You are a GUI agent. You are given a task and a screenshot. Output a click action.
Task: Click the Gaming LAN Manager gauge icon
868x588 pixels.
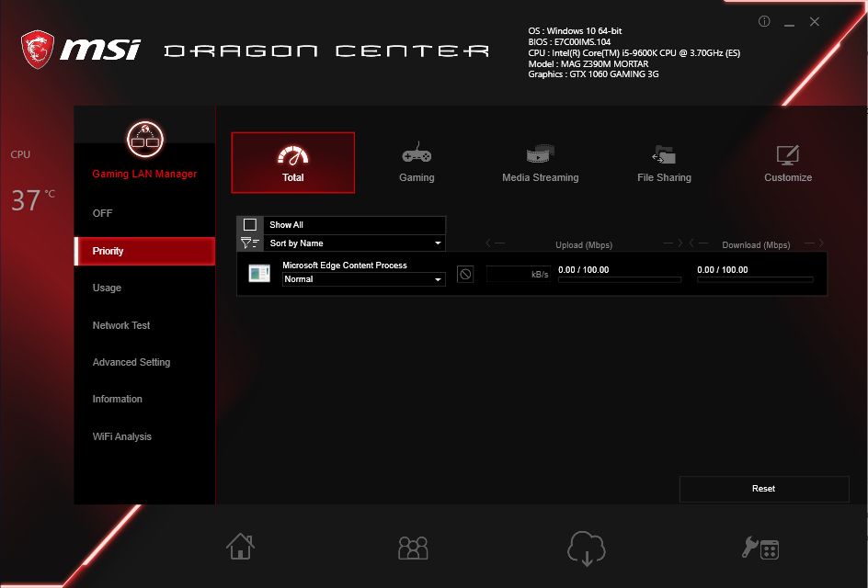tap(144, 140)
